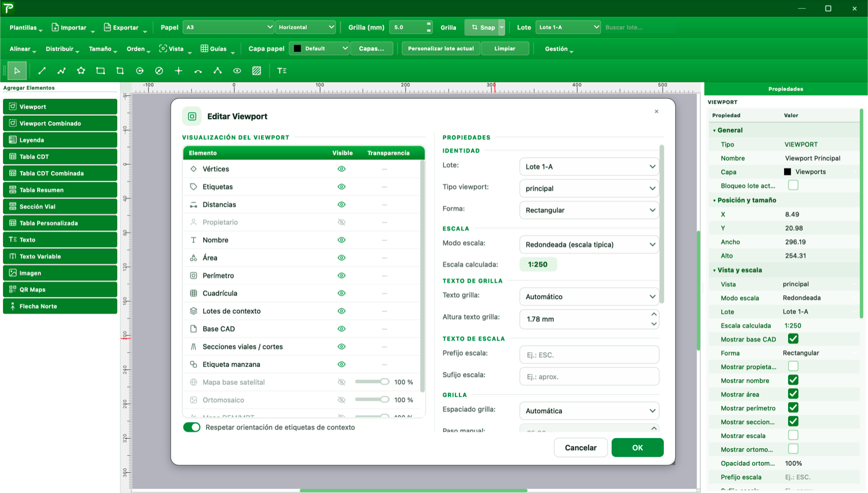This screenshot has height=493, width=868.
Task: Click Limpiar button
Action: coord(505,49)
